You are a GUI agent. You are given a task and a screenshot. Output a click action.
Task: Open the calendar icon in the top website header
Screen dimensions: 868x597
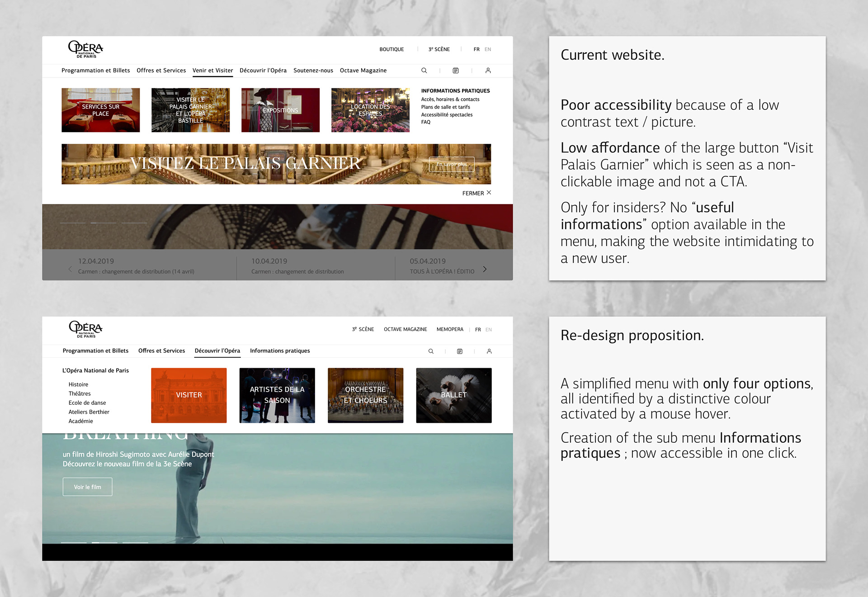(456, 71)
